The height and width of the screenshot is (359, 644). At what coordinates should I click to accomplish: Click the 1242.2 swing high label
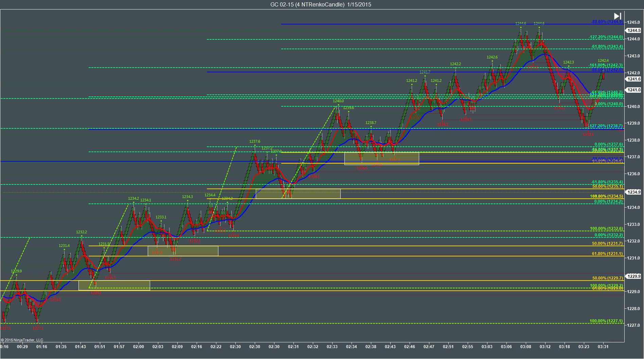pos(455,64)
